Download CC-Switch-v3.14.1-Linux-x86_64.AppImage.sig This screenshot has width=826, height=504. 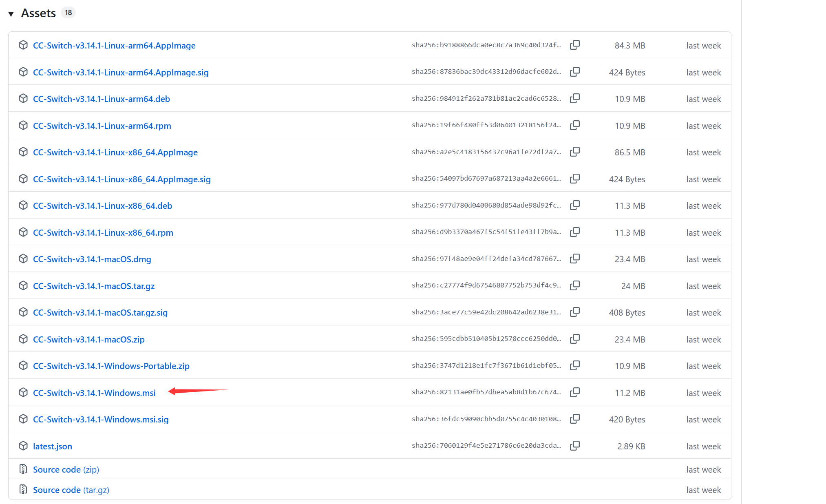(122, 179)
